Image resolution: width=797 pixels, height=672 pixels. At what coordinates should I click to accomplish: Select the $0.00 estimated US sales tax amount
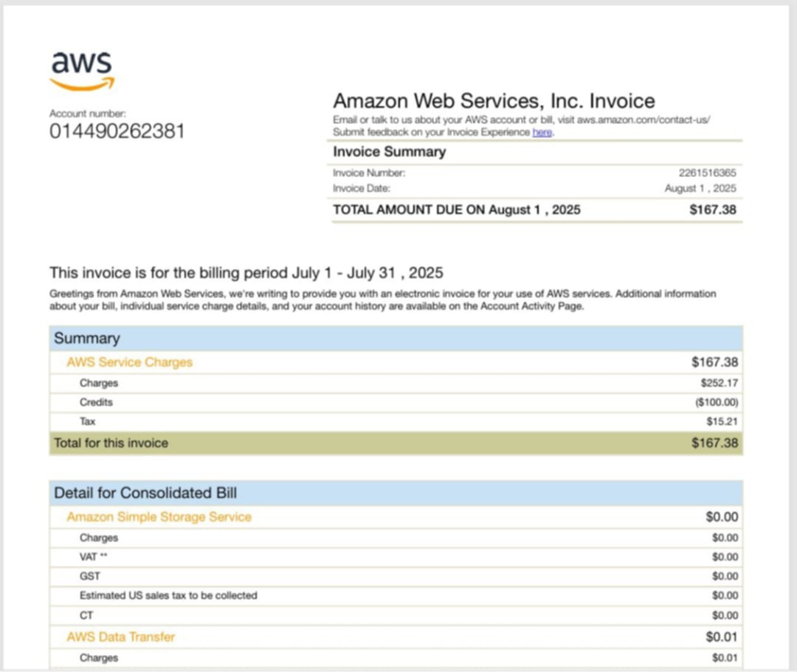click(x=725, y=596)
